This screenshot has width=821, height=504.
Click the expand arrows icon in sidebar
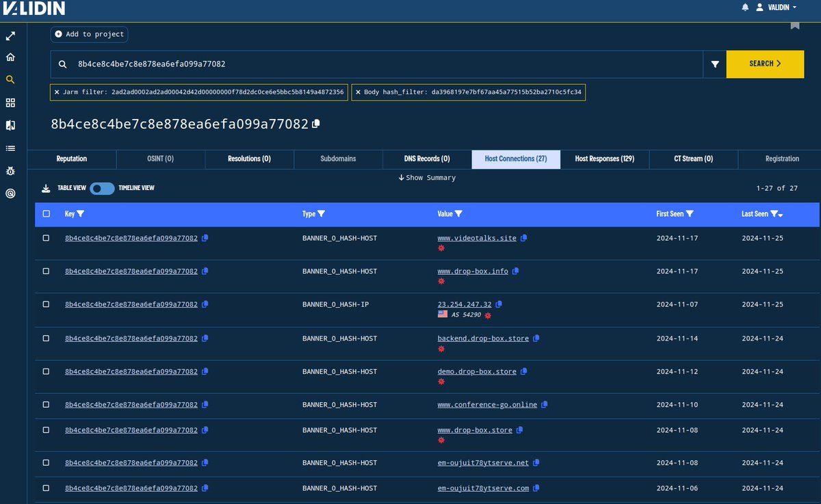coord(10,36)
